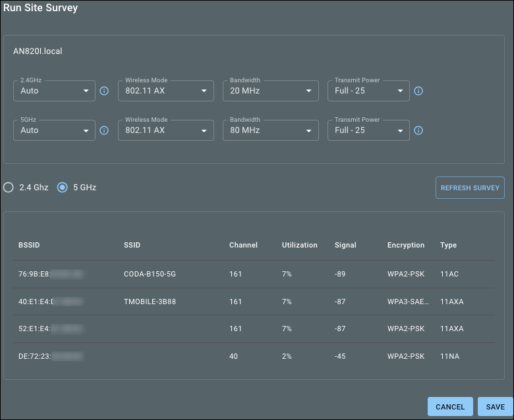This screenshot has width=514, height=420.
Task: Click info icon next to 2.4GHz channel
Action: [x=103, y=91]
